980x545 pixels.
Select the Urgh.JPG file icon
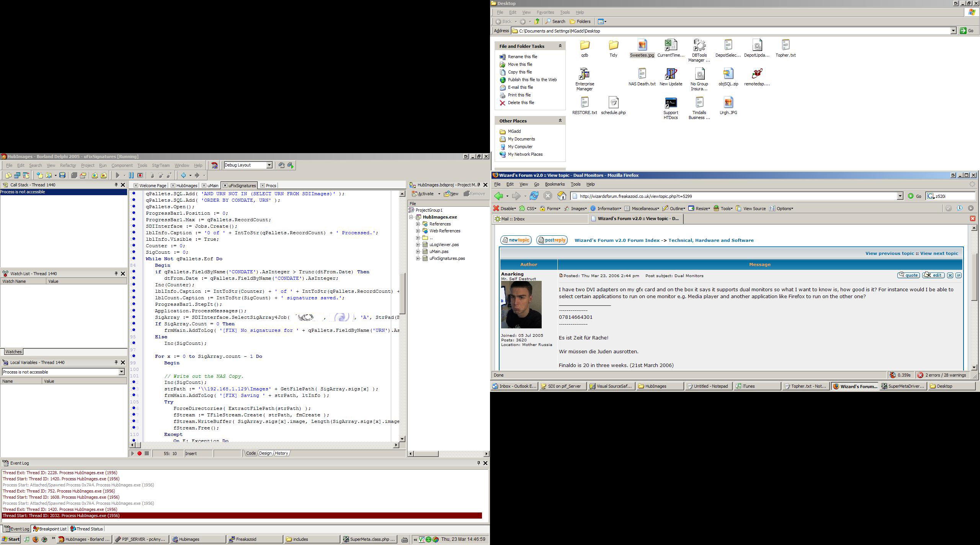tap(728, 102)
